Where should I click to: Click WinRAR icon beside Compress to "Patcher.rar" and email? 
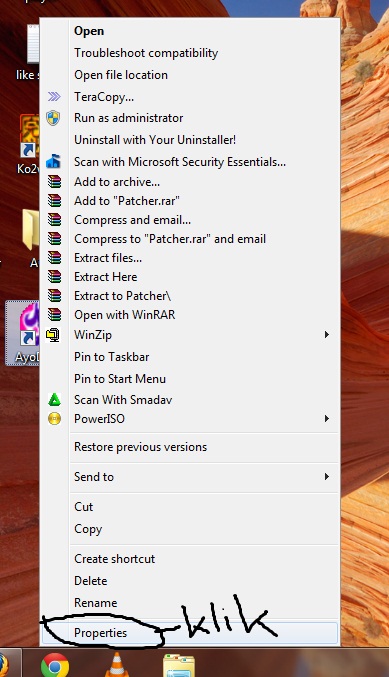tap(54, 238)
